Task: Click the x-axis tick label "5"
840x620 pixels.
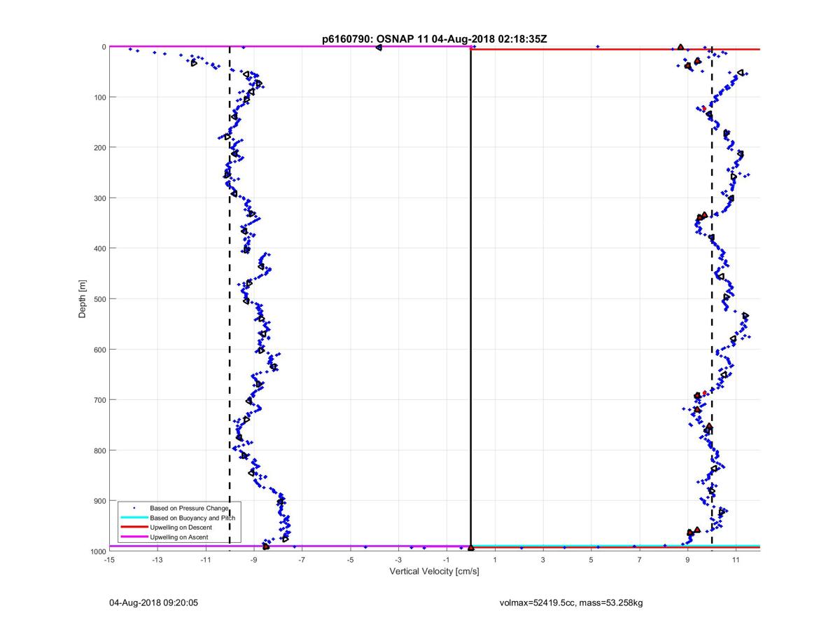Action: pyautogui.click(x=591, y=560)
